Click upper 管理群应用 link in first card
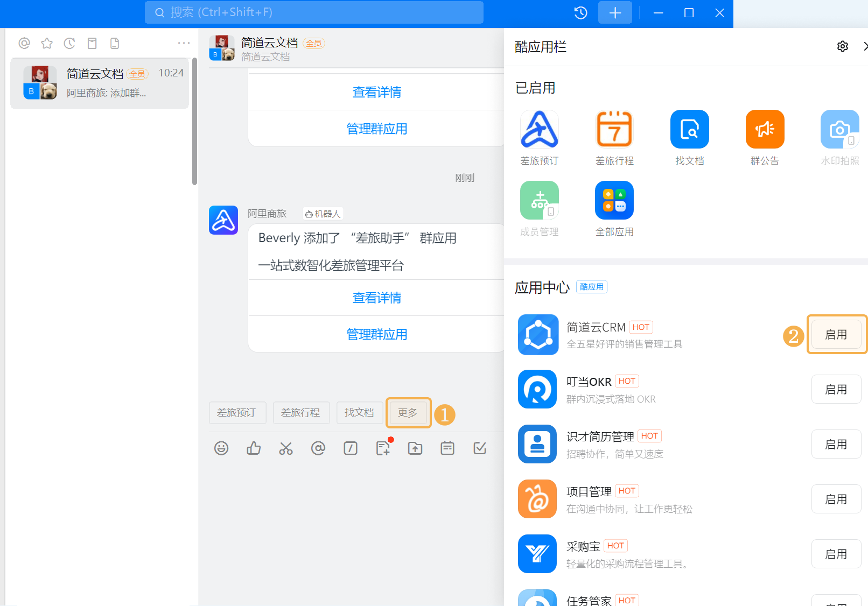 377,129
